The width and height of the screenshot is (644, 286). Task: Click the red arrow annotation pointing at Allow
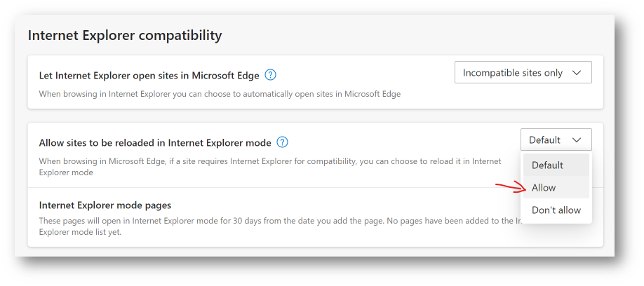(509, 186)
